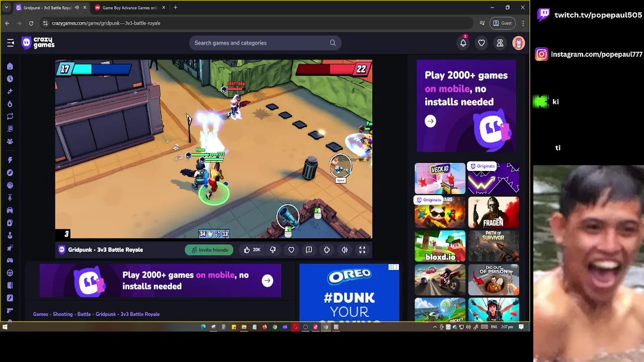Open Veck.io game thumbnail
Image resolution: width=644 pixels, height=362 pixels.
[440, 178]
